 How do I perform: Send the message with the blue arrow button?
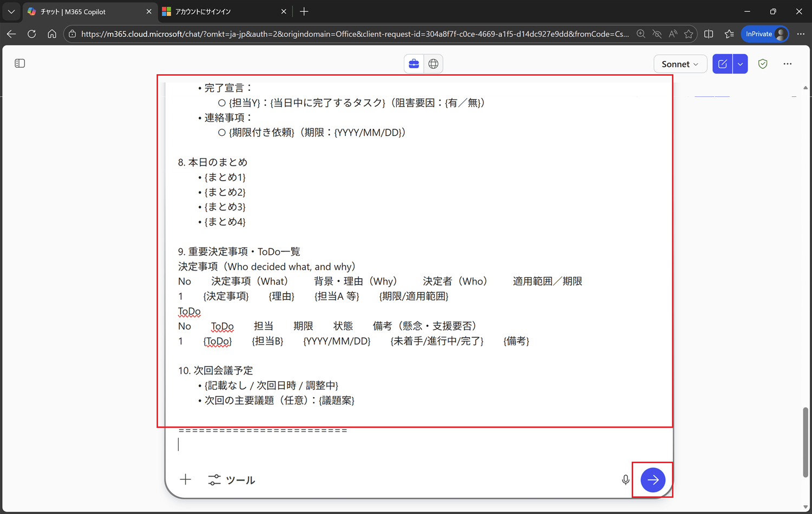[x=652, y=480]
